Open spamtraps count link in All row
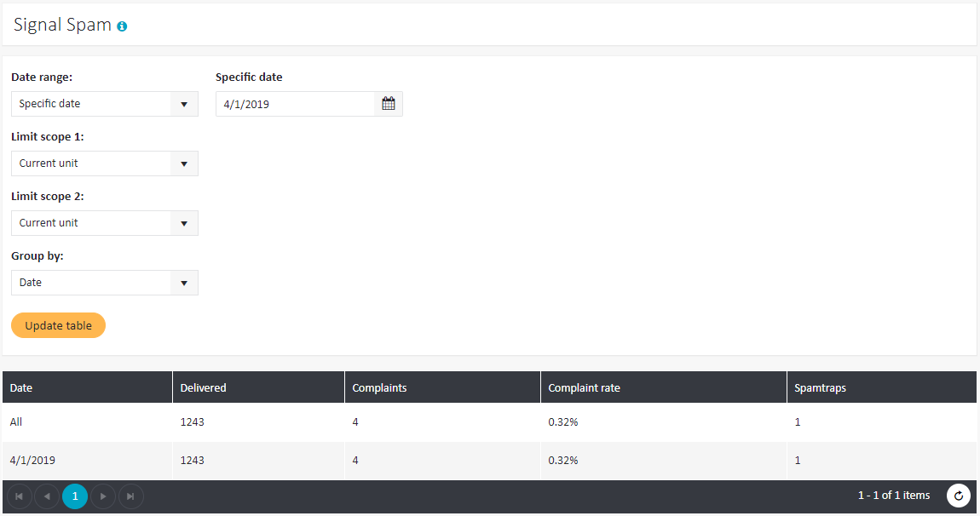This screenshot has height=516, width=980. coord(798,422)
